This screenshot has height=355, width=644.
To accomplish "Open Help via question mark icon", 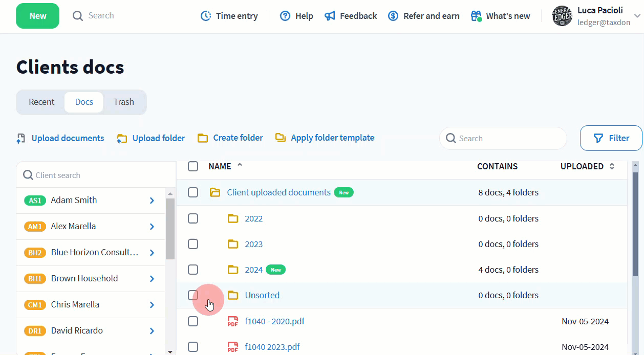I will pos(285,16).
